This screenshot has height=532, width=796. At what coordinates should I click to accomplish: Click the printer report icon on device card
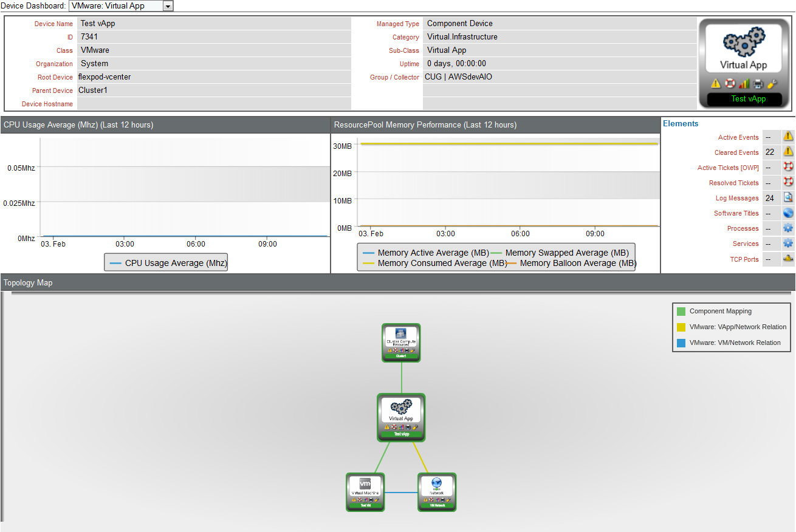(758, 84)
